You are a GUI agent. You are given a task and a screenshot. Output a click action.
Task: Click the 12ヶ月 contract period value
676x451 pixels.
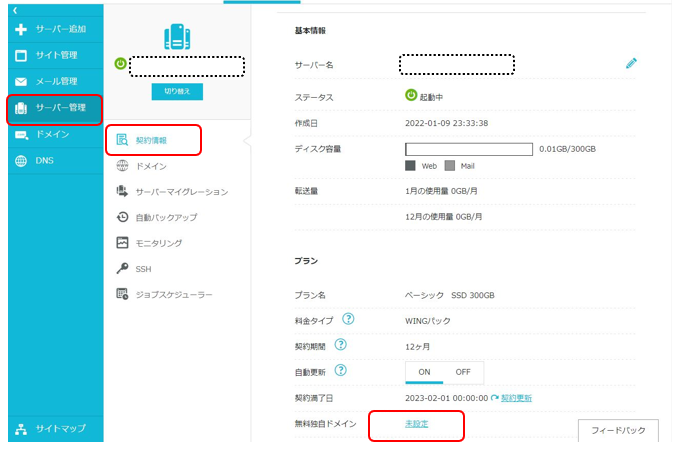click(x=417, y=347)
